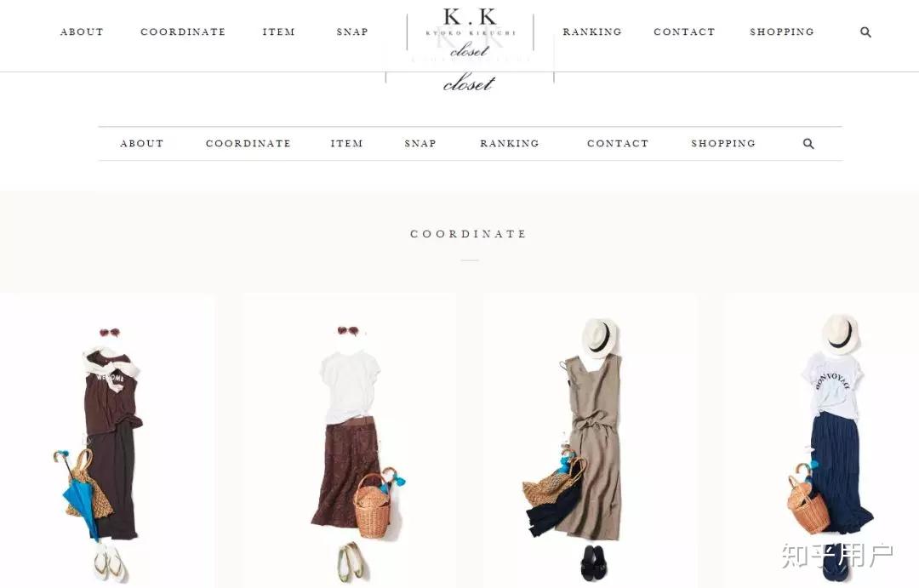919x588 pixels.
Task: Select CONTACT in the top sticky header
Action: [684, 31]
